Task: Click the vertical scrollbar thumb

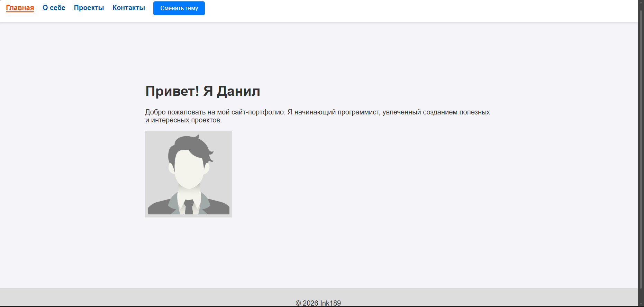Action: click(641, 149)
